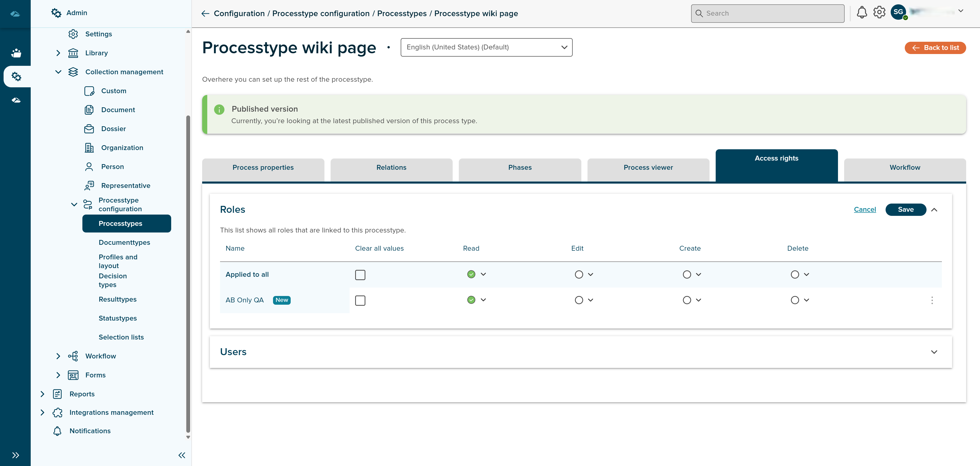Check Clear all values for AB Only QA
This screenshot has height=466, width=980.
[x=360, y=300]
